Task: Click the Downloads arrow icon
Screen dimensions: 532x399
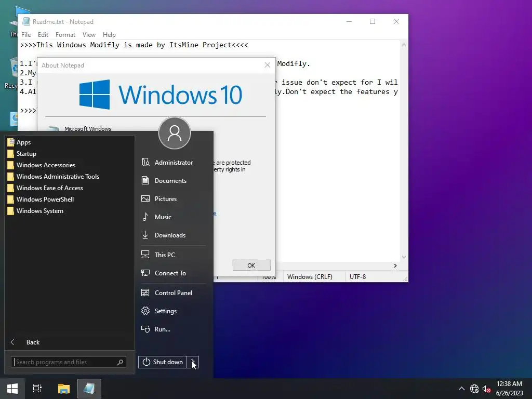Action: point(145,235)
